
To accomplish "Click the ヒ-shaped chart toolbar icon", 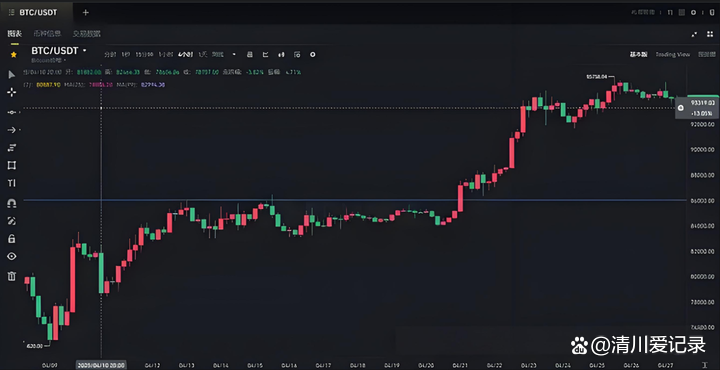I will click(x=265, y=55).
